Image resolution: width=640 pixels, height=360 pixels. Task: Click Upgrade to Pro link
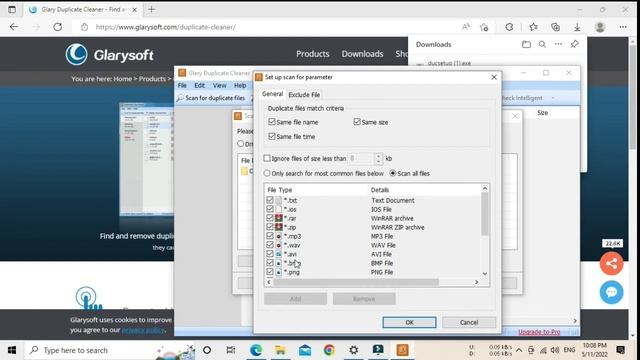[x=539, y=332]
